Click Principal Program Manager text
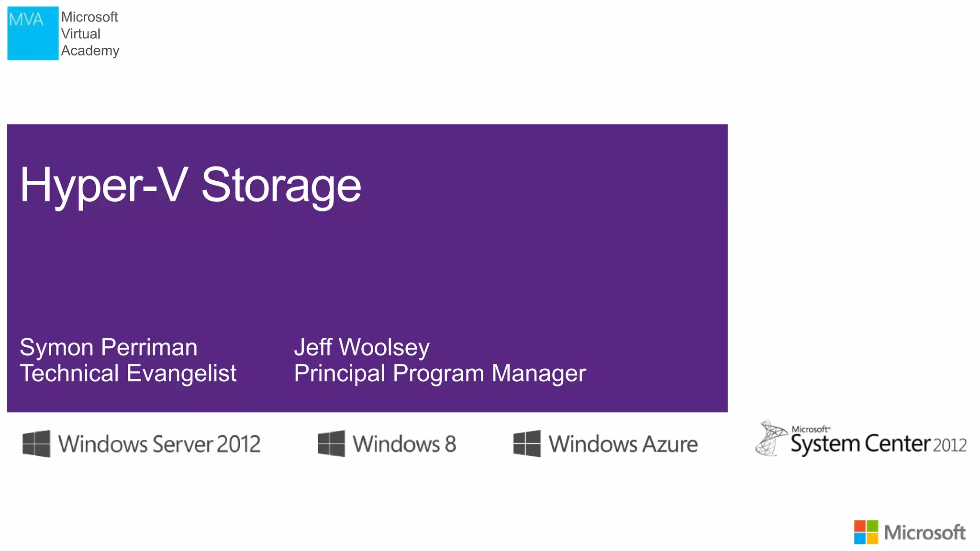 tap(440, 374)
